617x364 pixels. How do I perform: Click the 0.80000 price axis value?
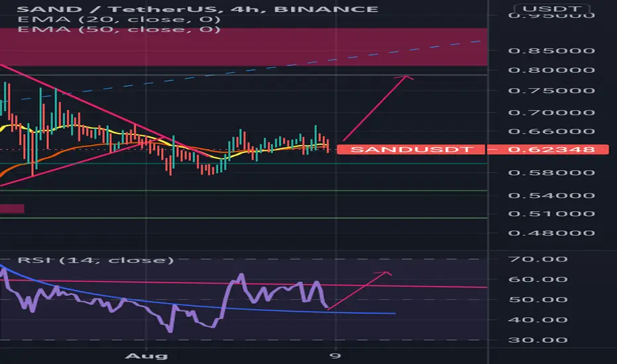point(551,70)
